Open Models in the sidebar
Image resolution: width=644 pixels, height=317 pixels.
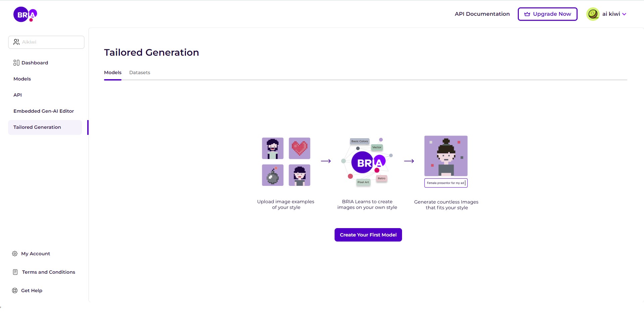[x=22, y=79]
